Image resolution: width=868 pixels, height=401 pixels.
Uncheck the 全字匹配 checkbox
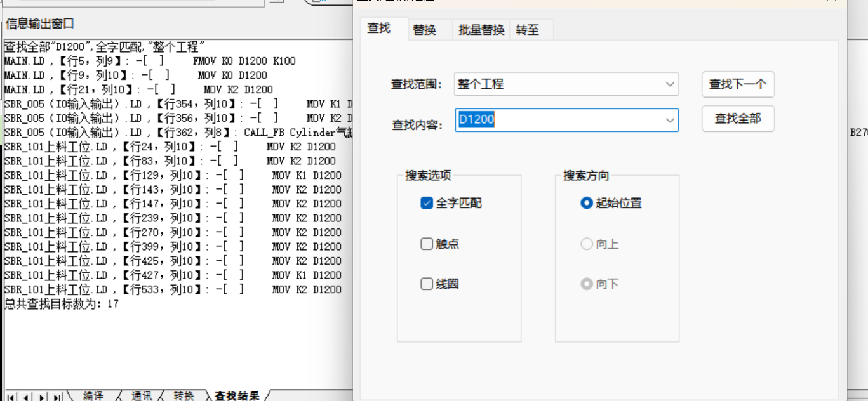click(x=427, y=204)
